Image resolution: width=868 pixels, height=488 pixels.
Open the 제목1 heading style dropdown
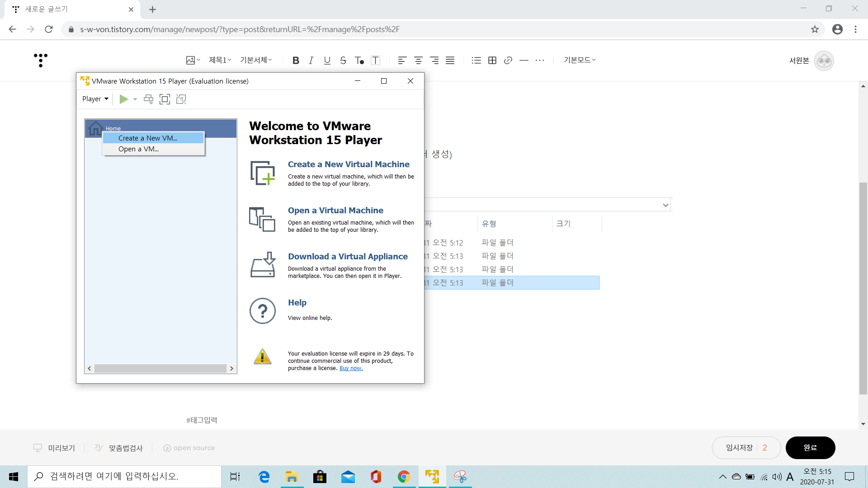pos(220,60)
